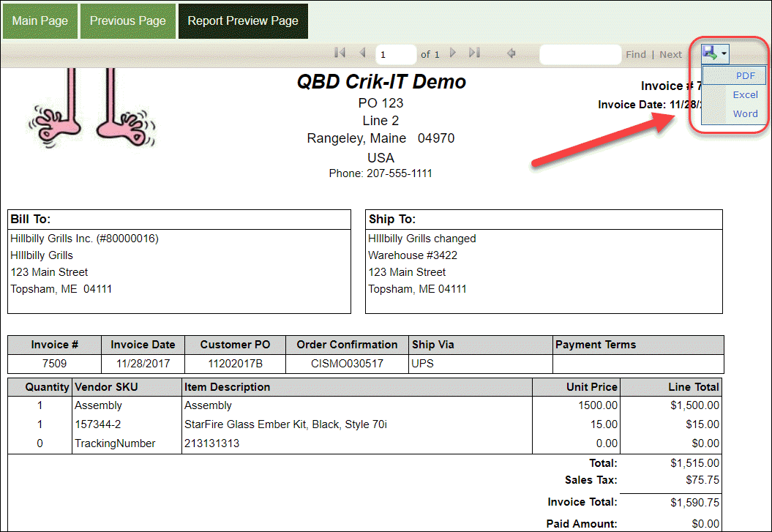Screen dimensions: 772x532
Task: Click the Find link
Action: [x=635, y=53]
